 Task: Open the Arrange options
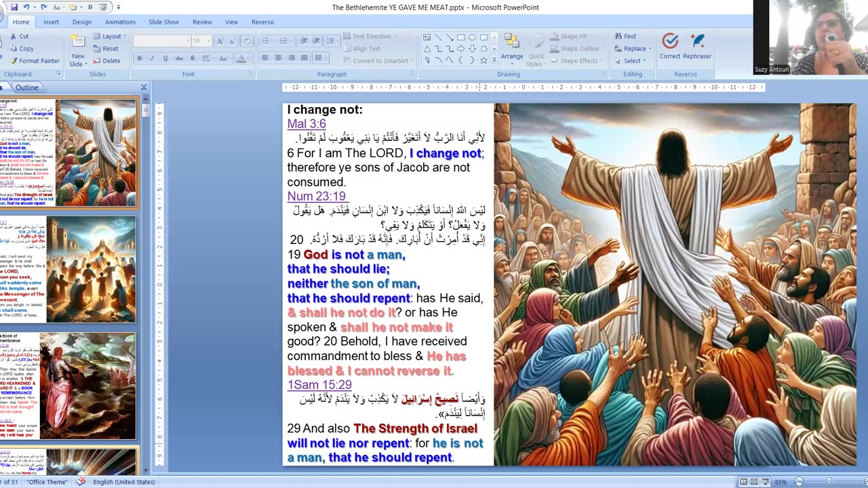click(x=512, y=49)
